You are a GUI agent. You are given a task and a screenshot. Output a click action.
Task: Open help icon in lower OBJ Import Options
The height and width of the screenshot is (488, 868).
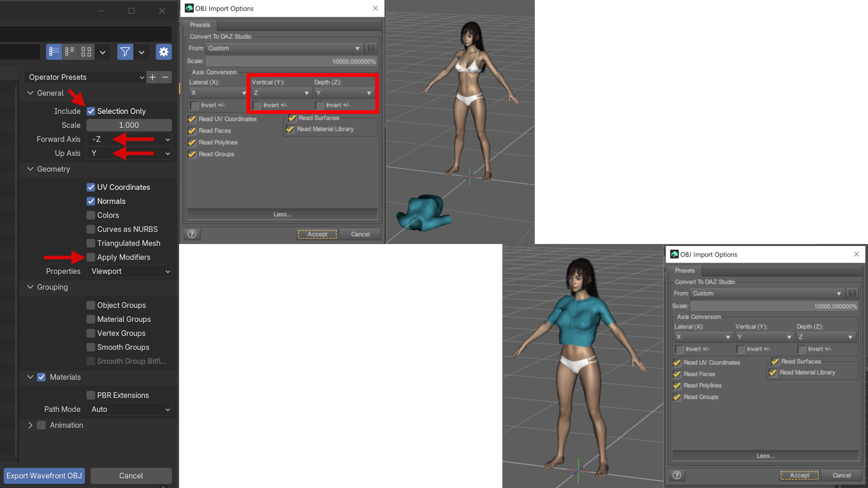click(677, 475)
